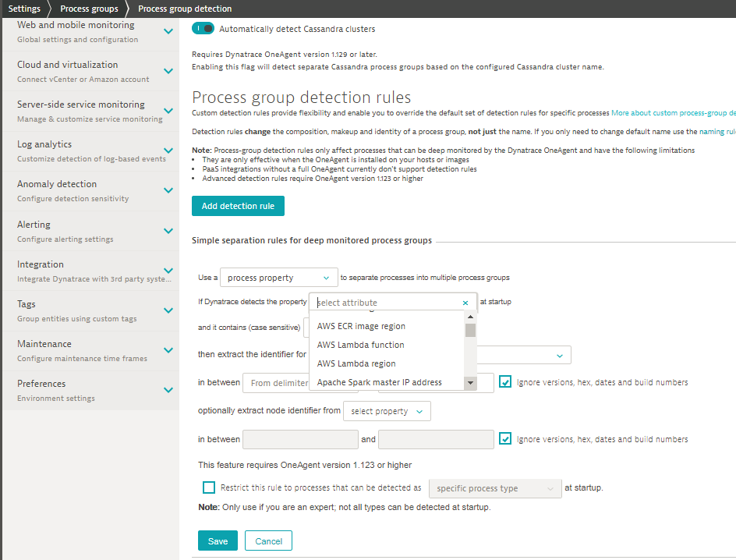Image resolution: width=736 pixels, height=560 pixels.
Task: Click the node identifier from-delimiter field
Action: [300, 439]
